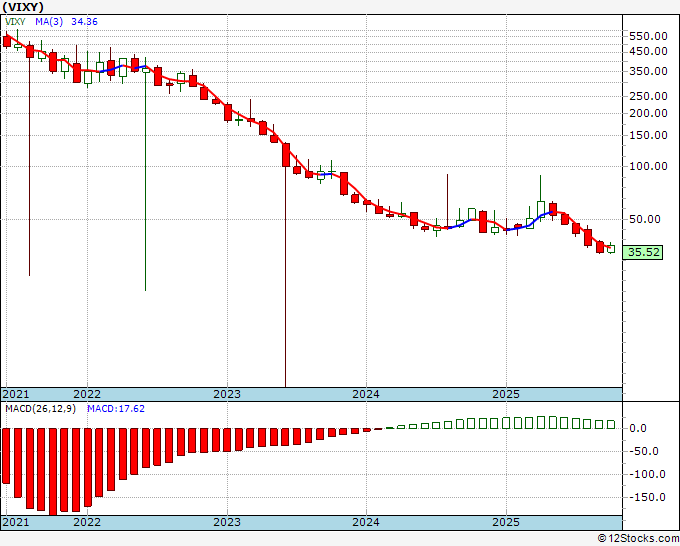Click the latest green candlestick near 35.52
Image resolution: width=680 pixels, height=546 pixels.
pyautogui.click(x=611, y=248)
